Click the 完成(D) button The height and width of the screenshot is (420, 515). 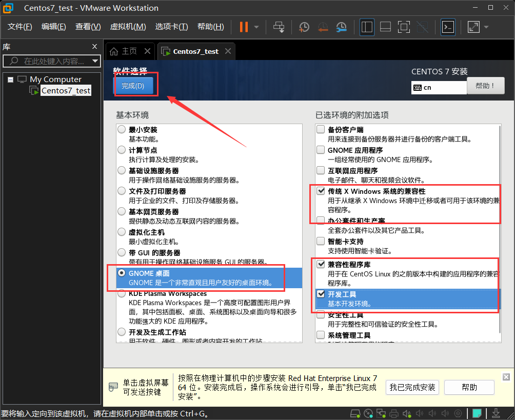pos(133,86)
